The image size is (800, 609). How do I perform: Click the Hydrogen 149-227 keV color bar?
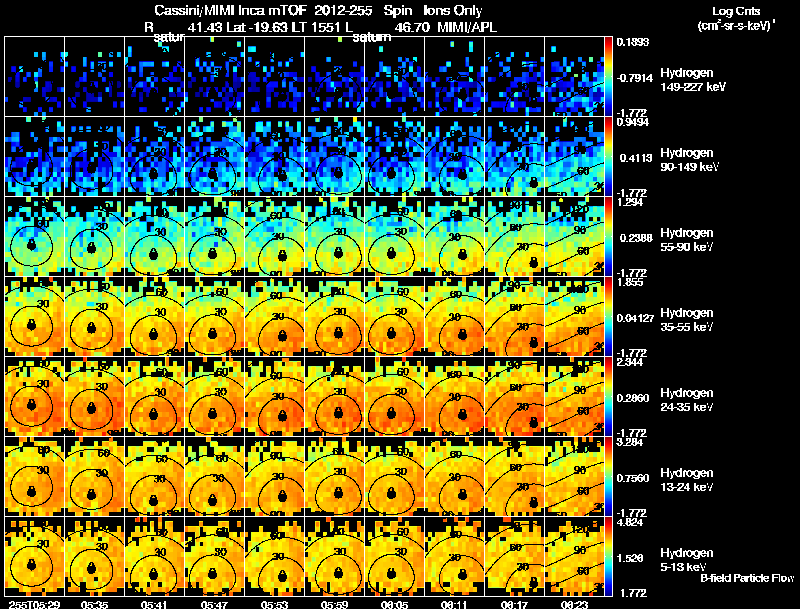(608, 76)
